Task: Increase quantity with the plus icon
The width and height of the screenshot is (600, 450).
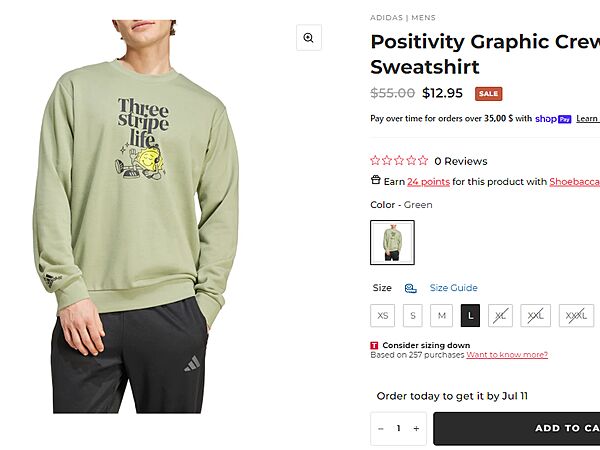Action: (x=416, y=428)
